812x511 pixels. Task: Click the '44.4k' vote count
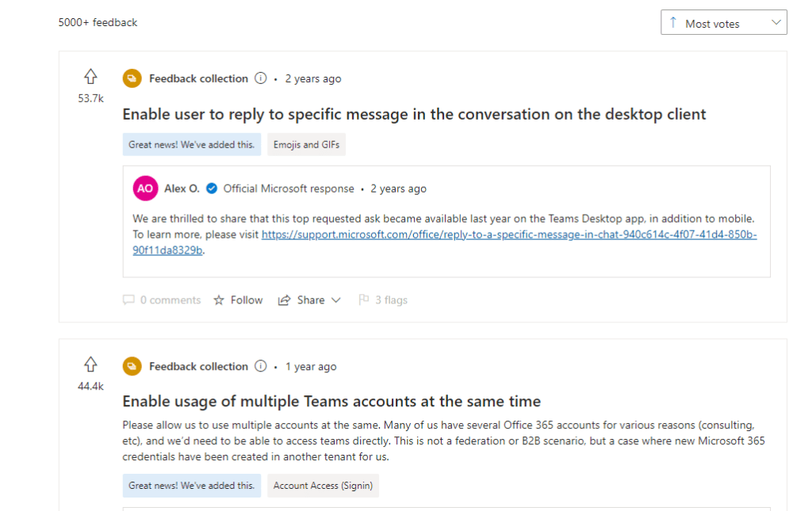[x=90, y=387]
